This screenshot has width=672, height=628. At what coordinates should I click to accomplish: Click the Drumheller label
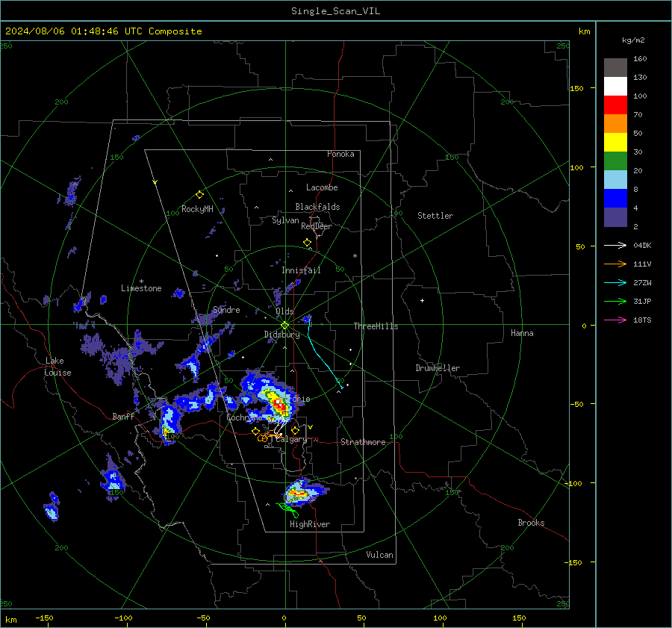(438, 368)
